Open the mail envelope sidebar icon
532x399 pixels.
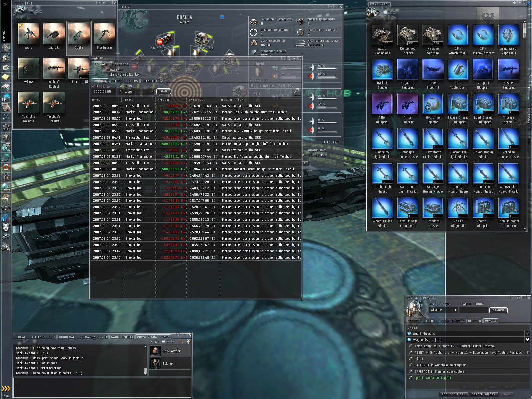tap(6, 67)
